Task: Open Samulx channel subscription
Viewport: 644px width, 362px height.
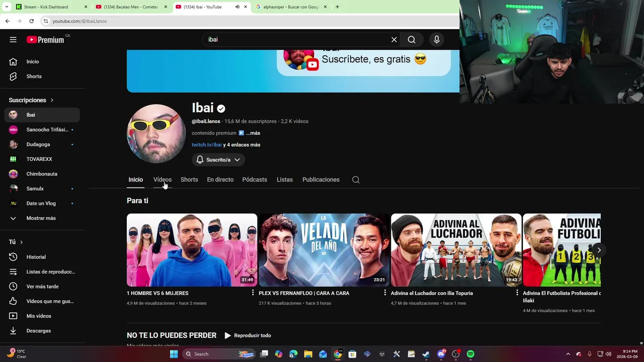Action: [x=42, y=189]
